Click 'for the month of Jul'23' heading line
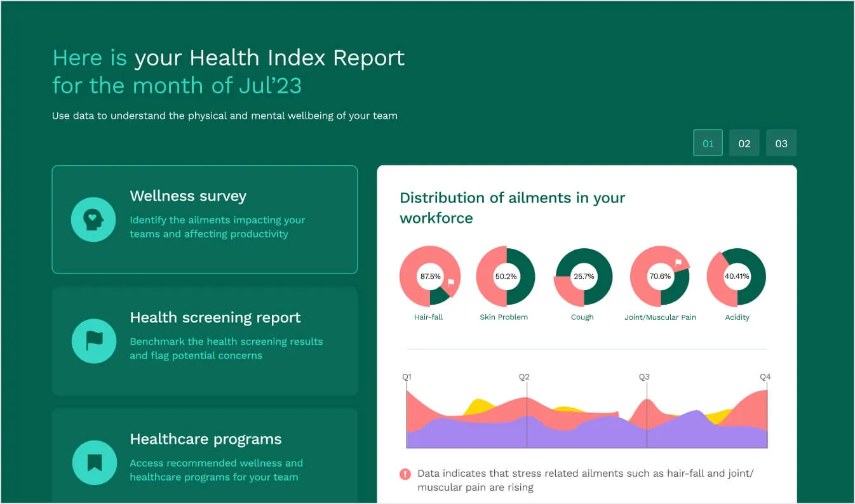This screenshot has width=855, height=504. [x=177, y=86]
